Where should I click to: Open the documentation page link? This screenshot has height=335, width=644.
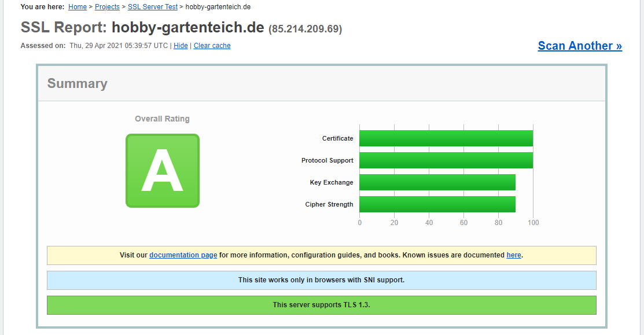tap(183, 255)
